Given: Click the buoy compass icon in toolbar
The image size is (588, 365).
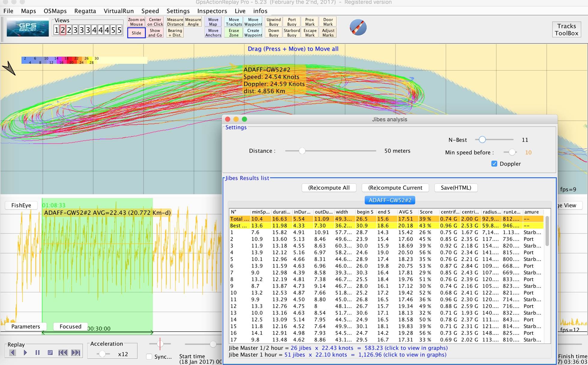Looking at the screenshot, I should point(358,28).
